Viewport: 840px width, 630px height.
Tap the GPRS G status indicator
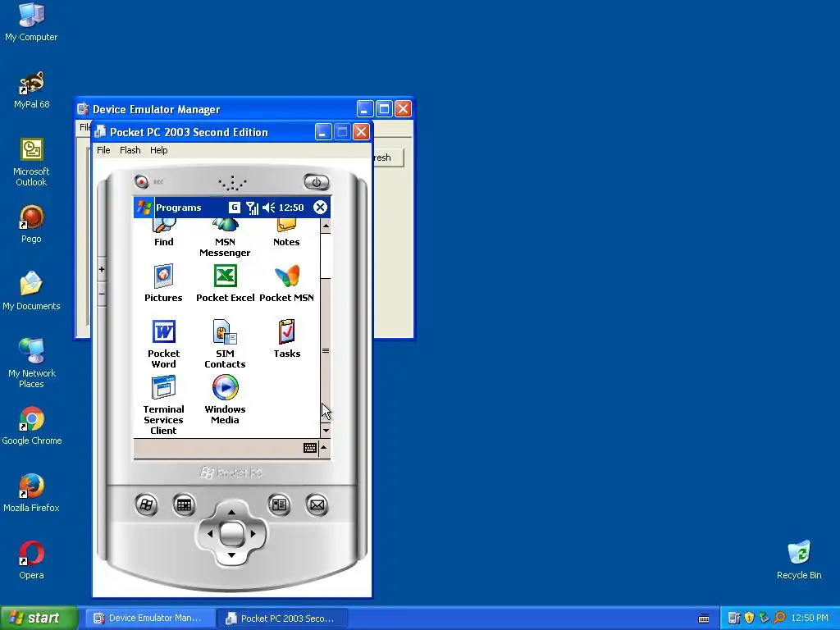coord(234,208)
